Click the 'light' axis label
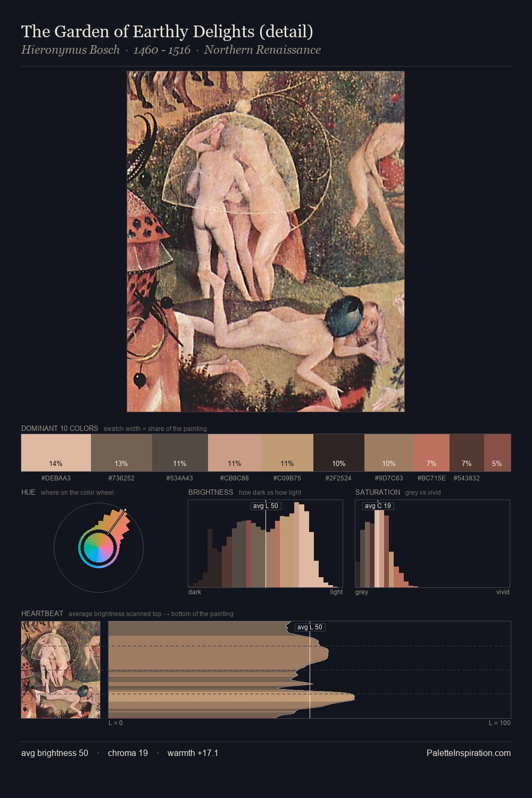The image size is (532, 798). coord(336,592)
